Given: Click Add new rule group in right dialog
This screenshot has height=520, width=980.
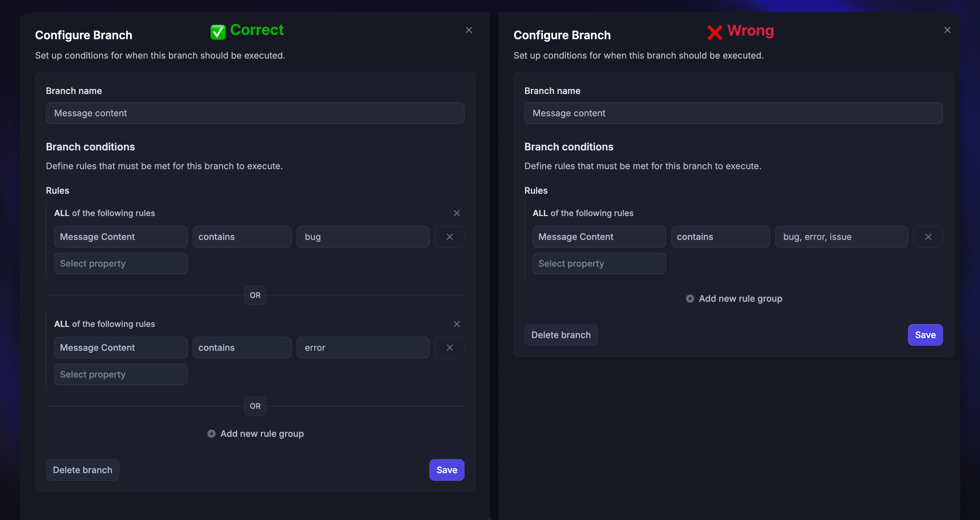Looking at the screenshot, I should [x=734, y=299].
